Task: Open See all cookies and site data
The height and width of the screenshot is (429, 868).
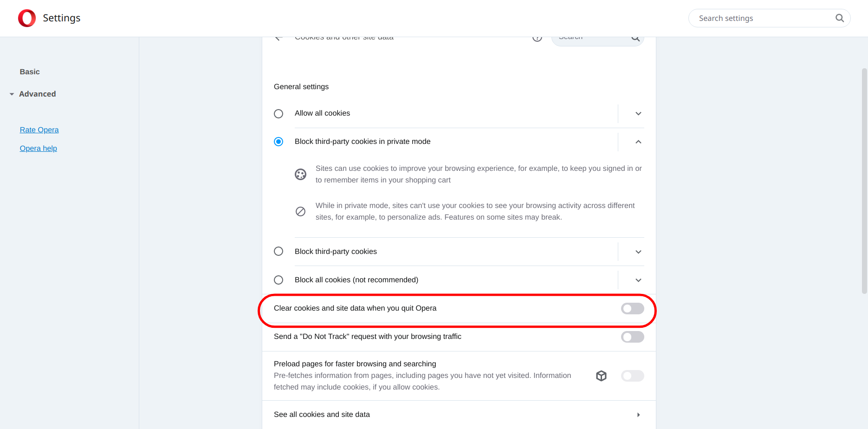Action: point(459,415)
